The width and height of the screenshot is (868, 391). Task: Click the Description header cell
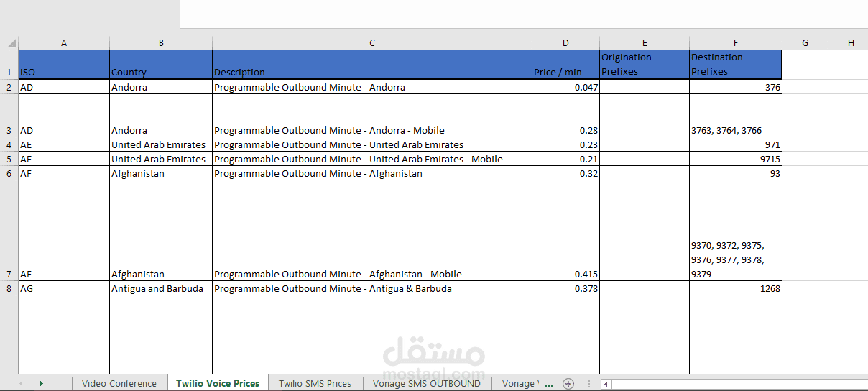(372, 65)
